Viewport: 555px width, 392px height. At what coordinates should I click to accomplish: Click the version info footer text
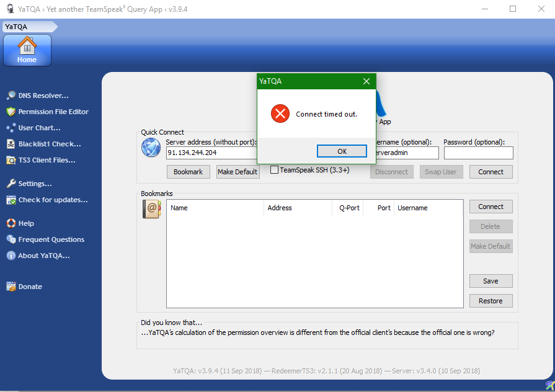(326, 371)
